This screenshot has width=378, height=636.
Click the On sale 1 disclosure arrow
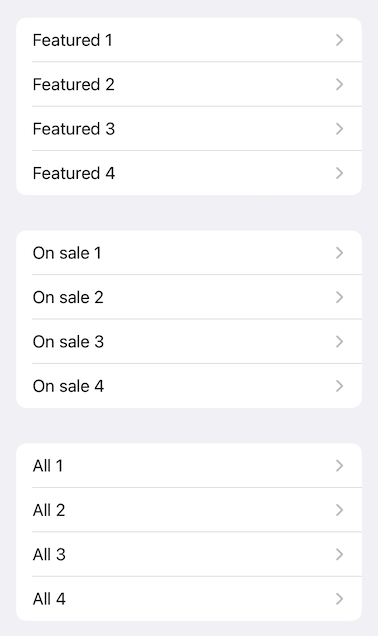pos(339,253)
